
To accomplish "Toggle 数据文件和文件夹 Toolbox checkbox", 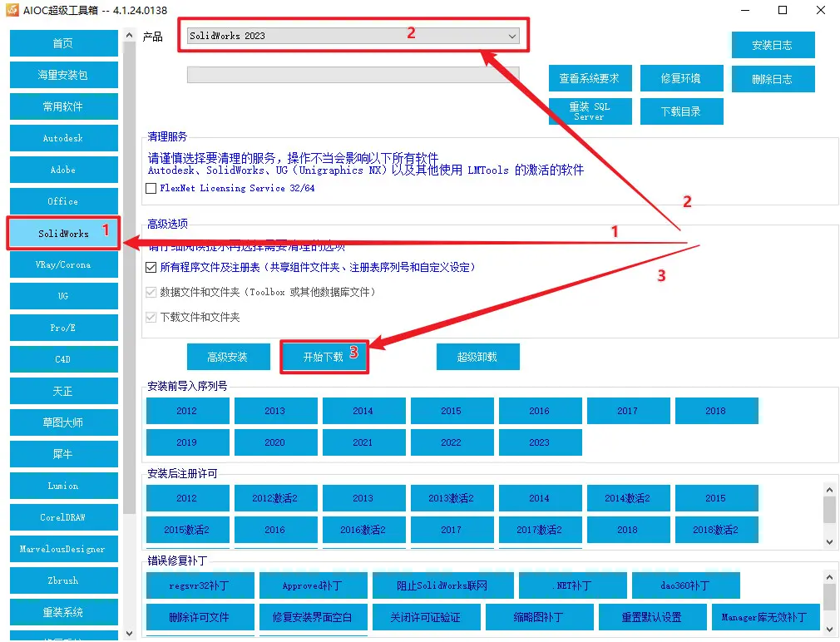I will (x=151, y=292).
